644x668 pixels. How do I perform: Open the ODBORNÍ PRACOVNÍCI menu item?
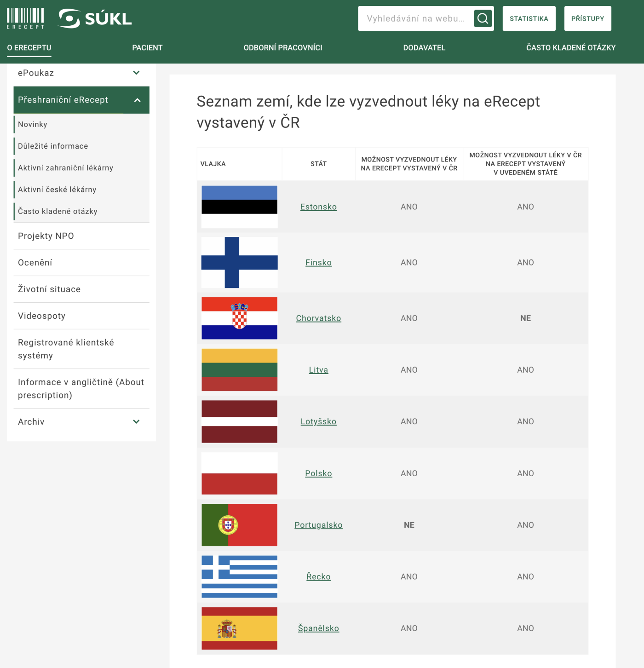(x=283, y=47)
